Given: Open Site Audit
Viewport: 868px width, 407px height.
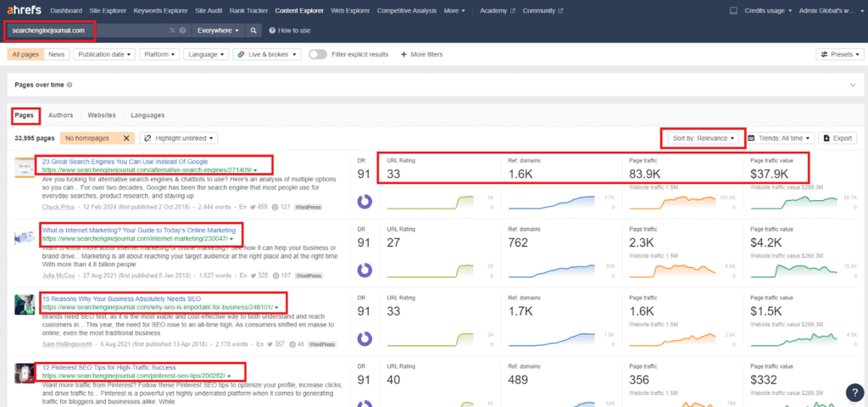Looking at the screenshot, I should click(209, 10).
